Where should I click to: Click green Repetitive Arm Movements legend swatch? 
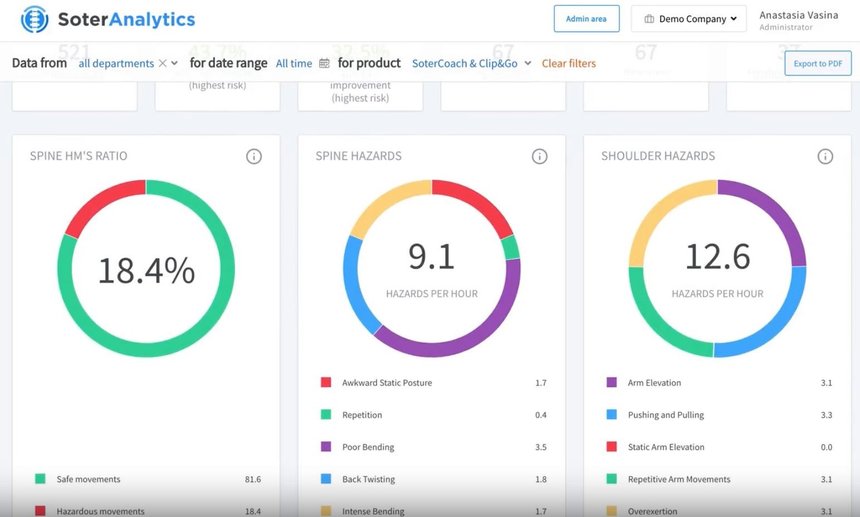pos(612,479)
